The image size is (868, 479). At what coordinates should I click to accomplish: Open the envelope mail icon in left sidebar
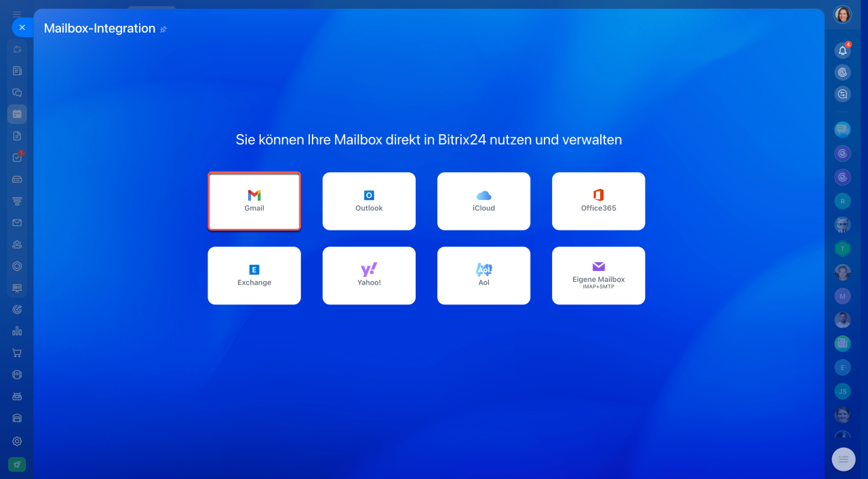click(x=17, y=223)
